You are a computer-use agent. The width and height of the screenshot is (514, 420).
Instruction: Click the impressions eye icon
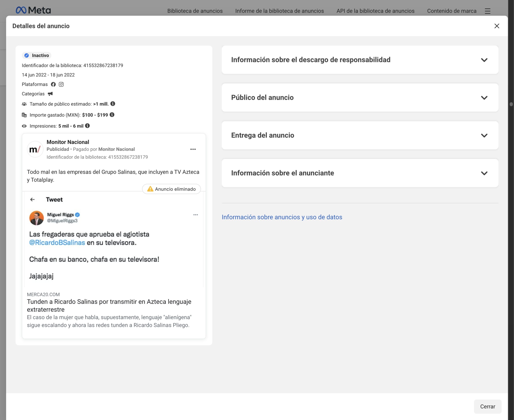[24, 126]
